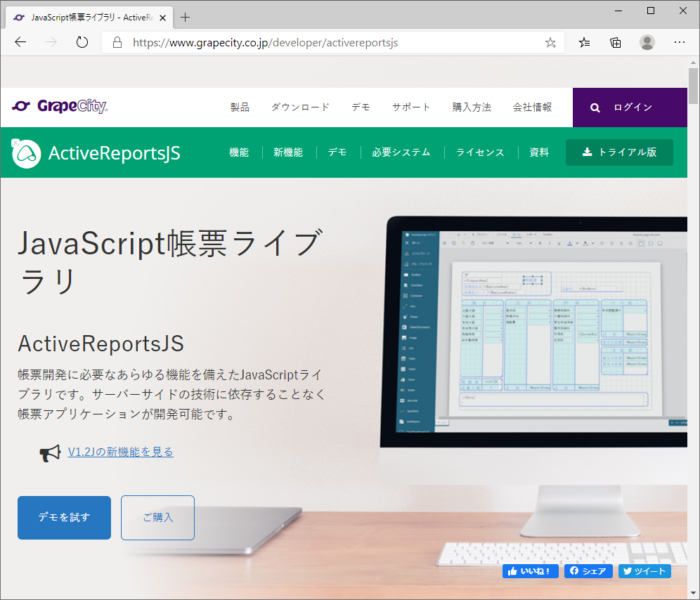Download the トライアル版
The width and height of the screenshot is (700, 600).
click(x=619, y=152)
